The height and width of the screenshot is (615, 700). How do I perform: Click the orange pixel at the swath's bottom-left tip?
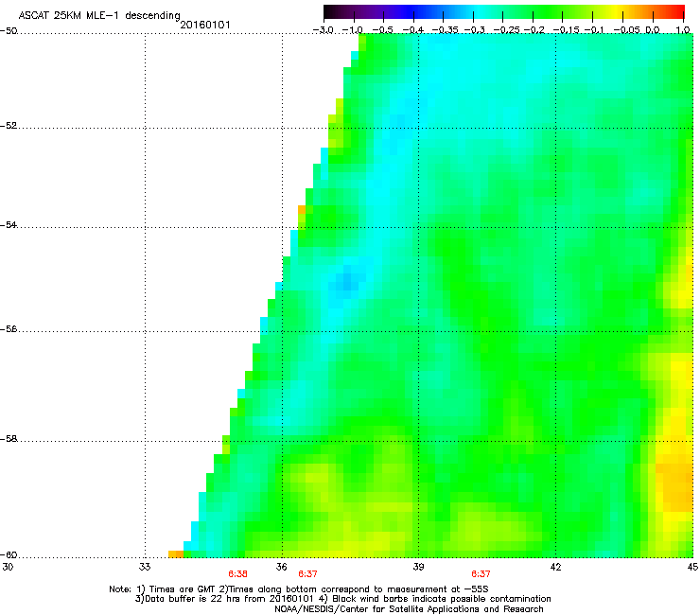pyautogui.click(x=176, y=554)
